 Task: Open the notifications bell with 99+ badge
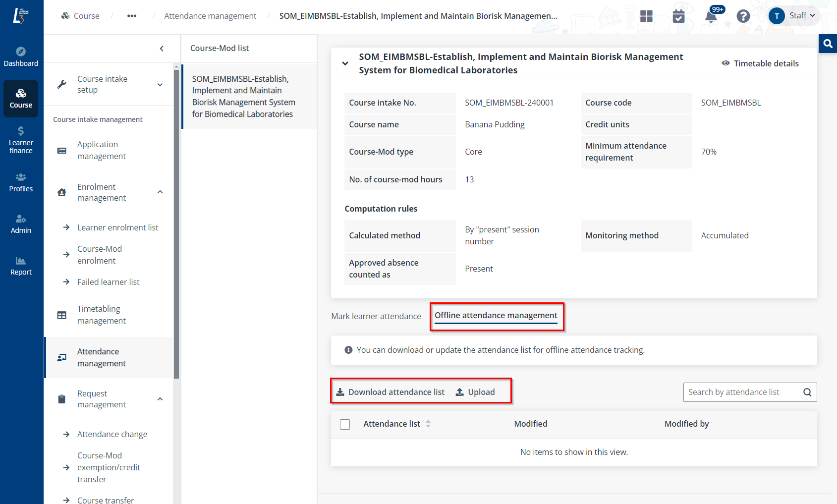coord(711,16)
